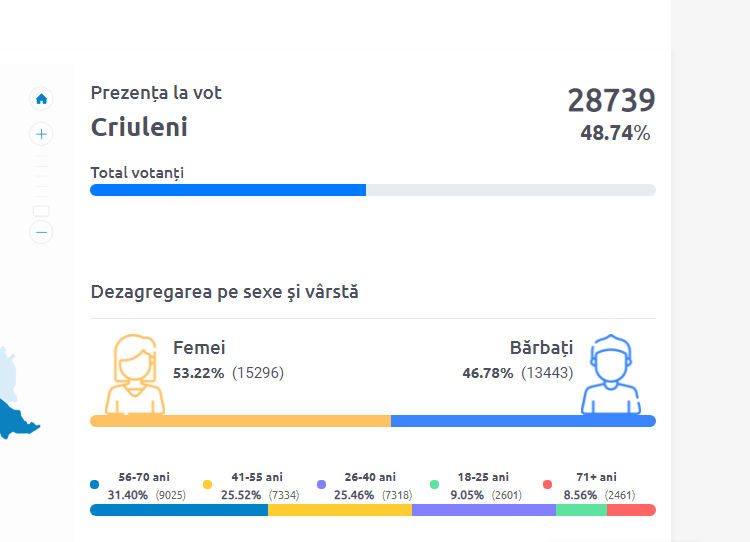Viewport: 750px width, 542px height.
Task: Click the purple 26-40 ani bar segment
Action: click(483, 510)
